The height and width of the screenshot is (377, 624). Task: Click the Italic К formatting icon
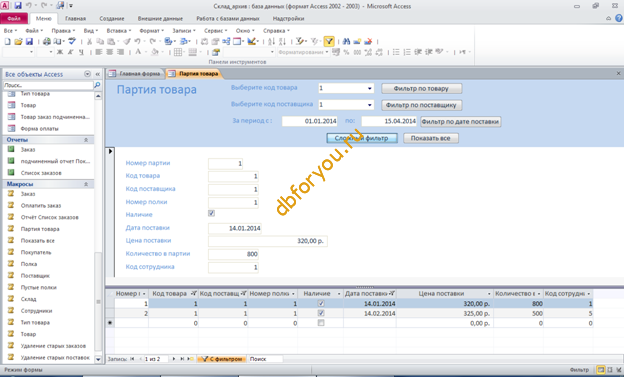pyautogui.click(x=70, y=52)
